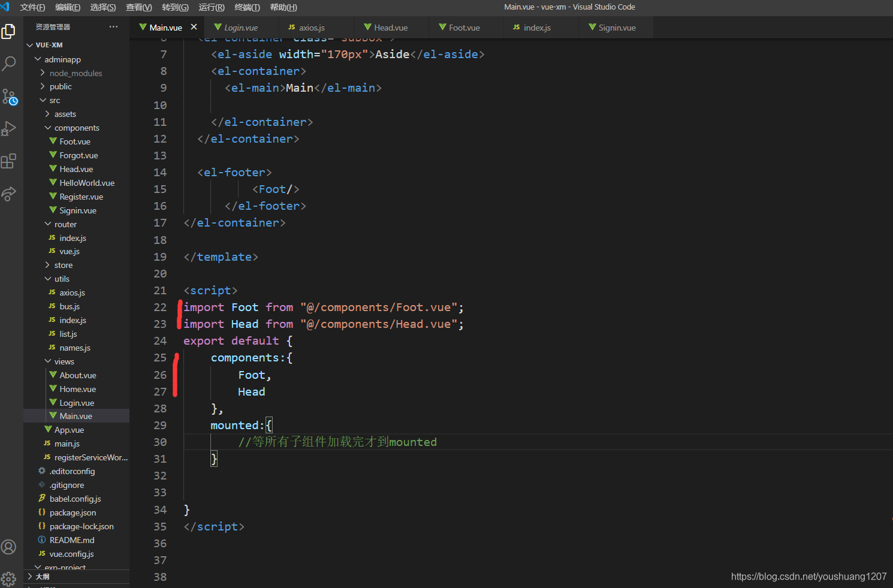This screenshot has height=588, width=893.
Task: Expand the public folder
Action: pyautogui.click(x=76, y=86)
